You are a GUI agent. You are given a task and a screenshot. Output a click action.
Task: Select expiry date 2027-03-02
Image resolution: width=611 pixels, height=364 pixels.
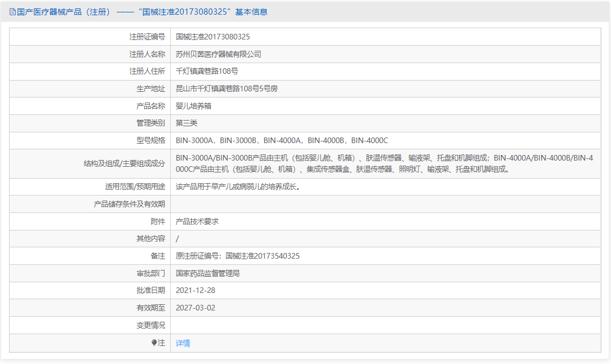pyautogui.click(x=195, y=308)
